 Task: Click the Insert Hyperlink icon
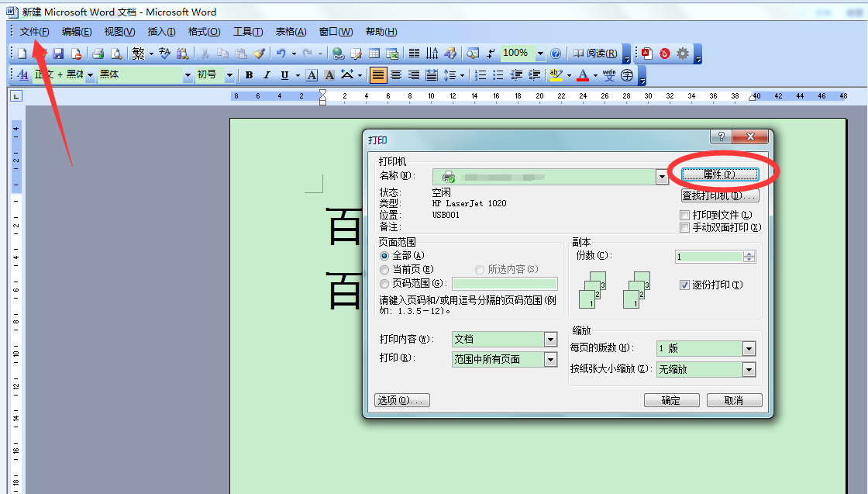pyautogui.click(x=339, y=54)
